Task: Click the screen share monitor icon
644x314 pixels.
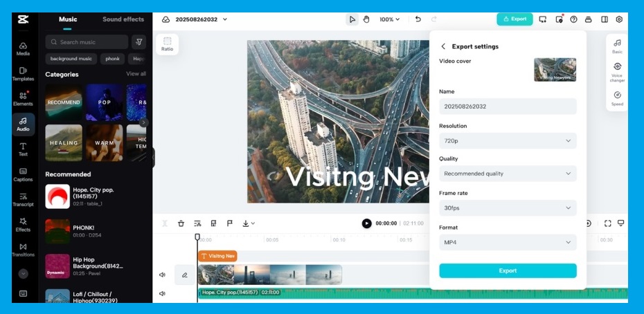Action: click(543, 19)
